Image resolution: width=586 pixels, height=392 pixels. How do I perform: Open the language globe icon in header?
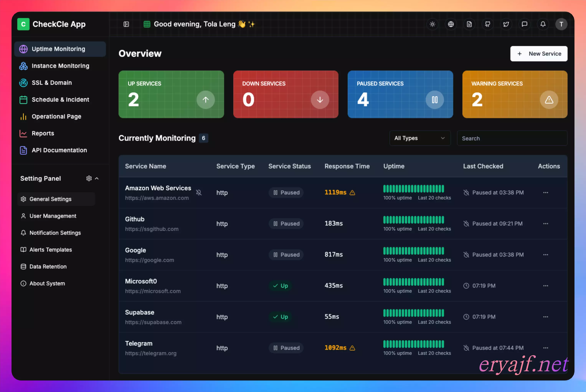(x=451, y=24)
